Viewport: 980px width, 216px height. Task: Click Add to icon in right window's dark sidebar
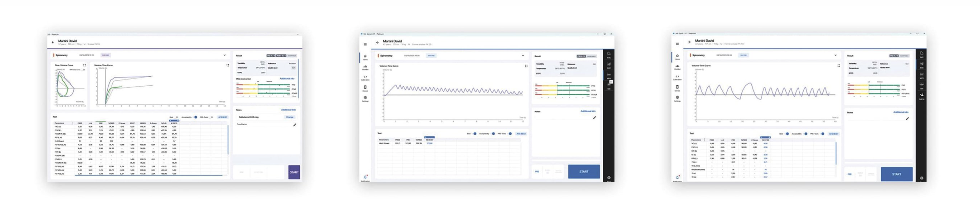coord(921,96)
